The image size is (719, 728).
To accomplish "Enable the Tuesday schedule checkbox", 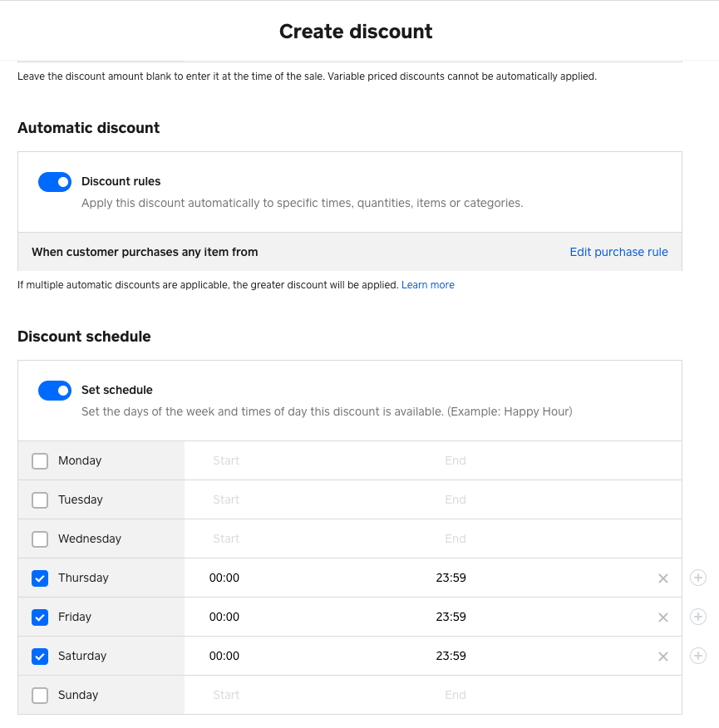I will [x=40, y=500].
